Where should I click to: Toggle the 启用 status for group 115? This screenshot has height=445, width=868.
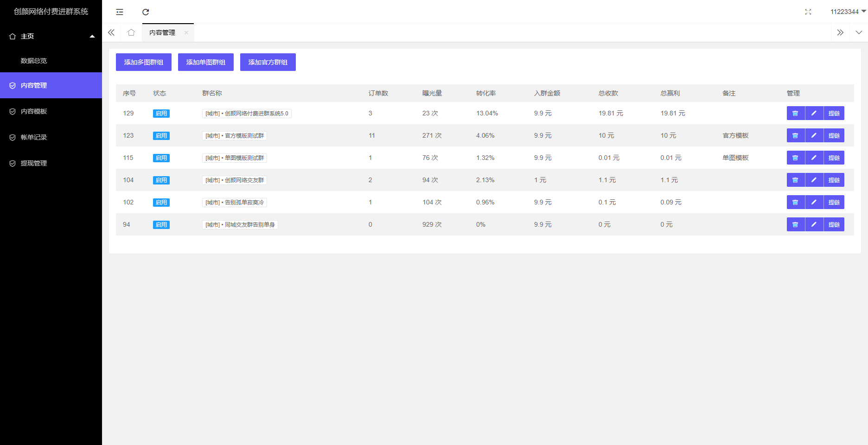pos(161,158)
